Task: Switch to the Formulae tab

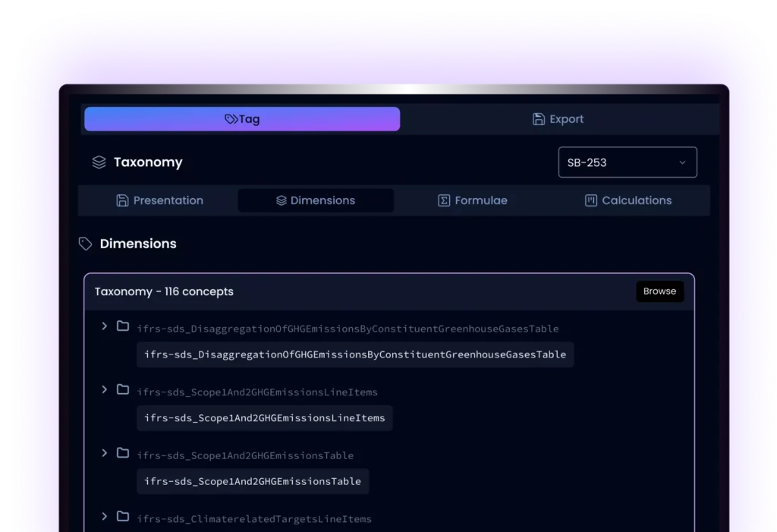Action: point(473,200)
